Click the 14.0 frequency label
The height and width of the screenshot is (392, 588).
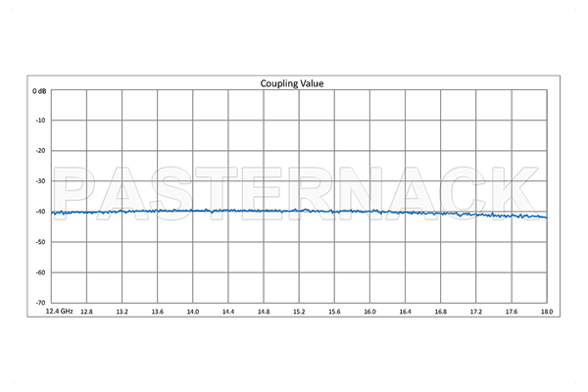(192, 312)
